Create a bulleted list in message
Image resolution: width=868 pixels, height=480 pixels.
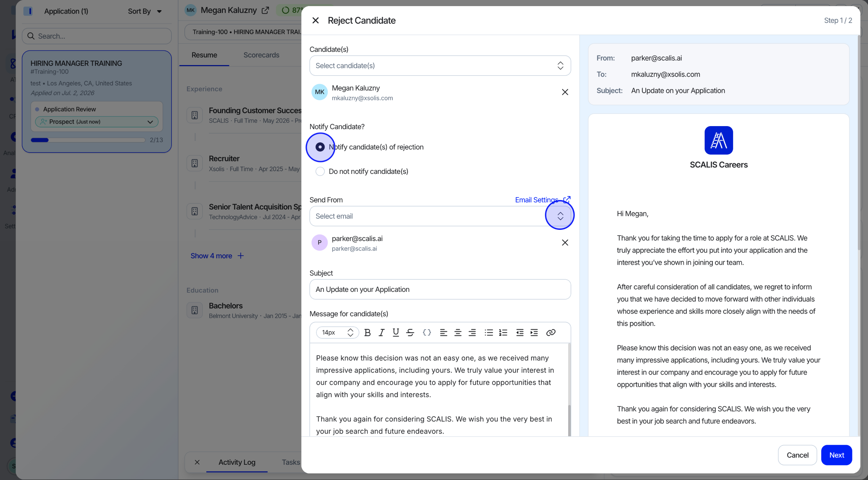[489, 333]
